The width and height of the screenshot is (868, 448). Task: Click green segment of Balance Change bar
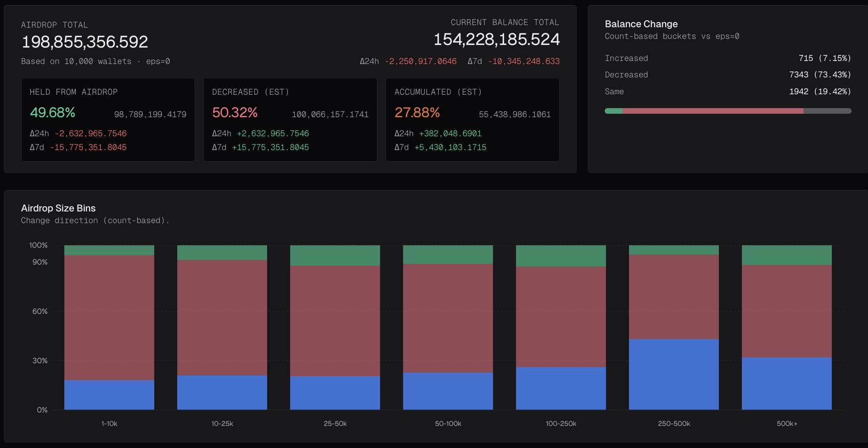613,111
